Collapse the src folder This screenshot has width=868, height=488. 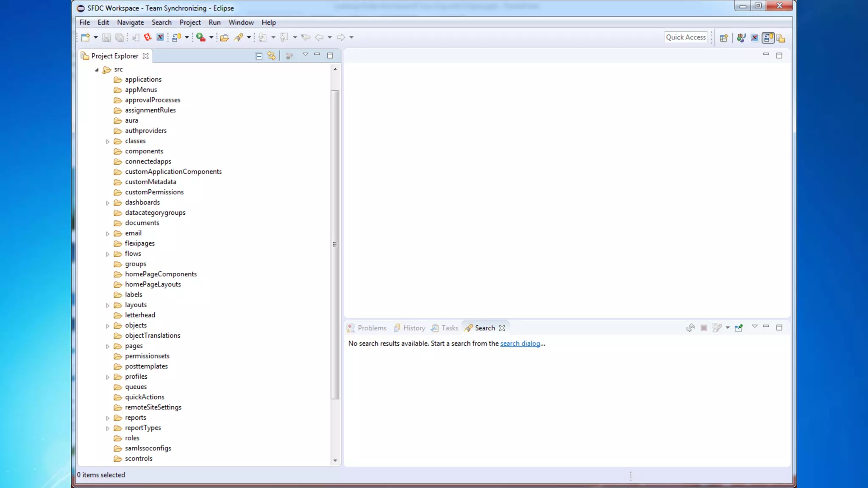pyautogui.click(x=97, y=69)
